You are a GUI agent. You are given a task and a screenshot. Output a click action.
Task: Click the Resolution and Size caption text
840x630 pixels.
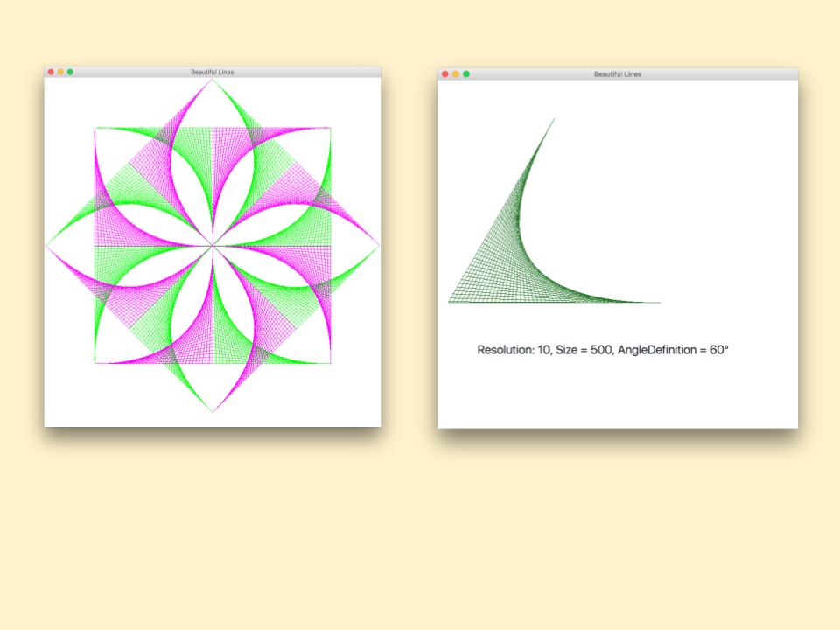[602, 350]
